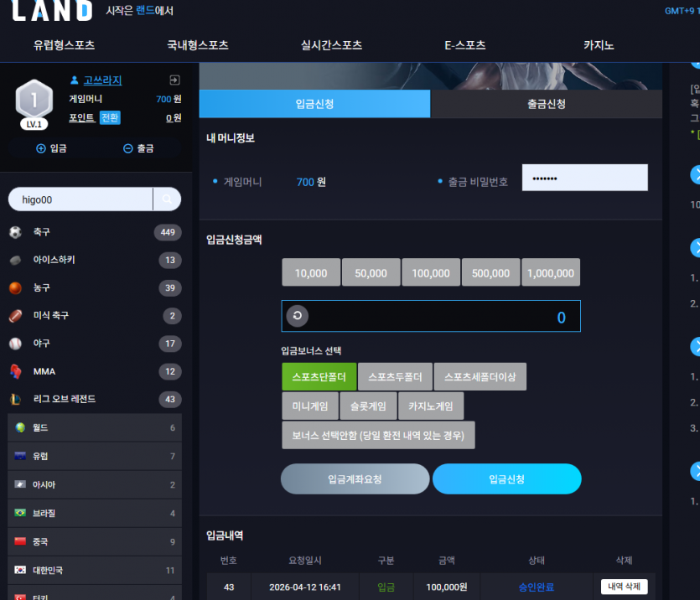Select 보너스 선택안함 option
This screenshot has width=700, height=600.
tap(378, 436)
